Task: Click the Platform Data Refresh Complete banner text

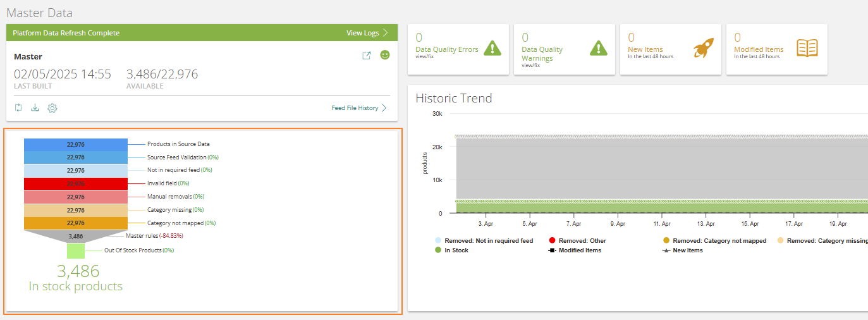Action: 66,33
